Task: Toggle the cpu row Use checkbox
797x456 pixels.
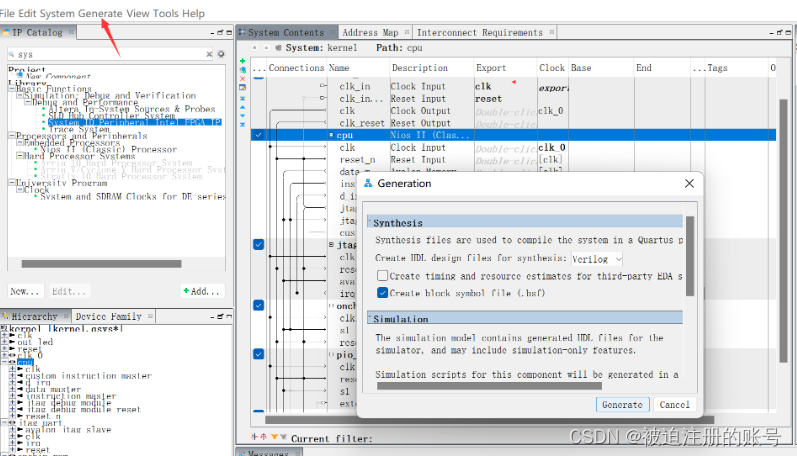Action: [259, 135]
